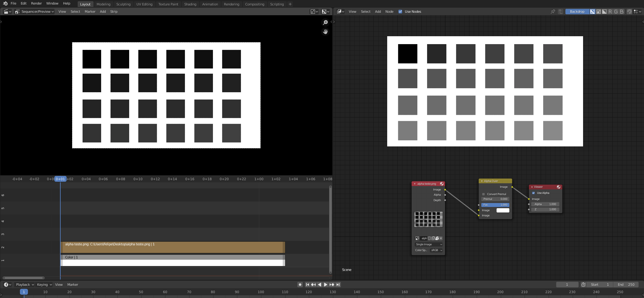
Task: Uncheck Use Alpha on Viewer node
Action: [533, 193]
